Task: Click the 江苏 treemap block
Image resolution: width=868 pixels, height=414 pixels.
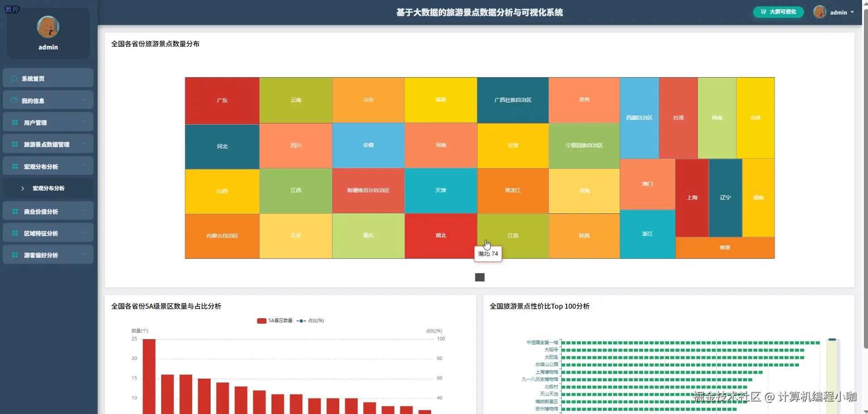Action: (513, 236)
